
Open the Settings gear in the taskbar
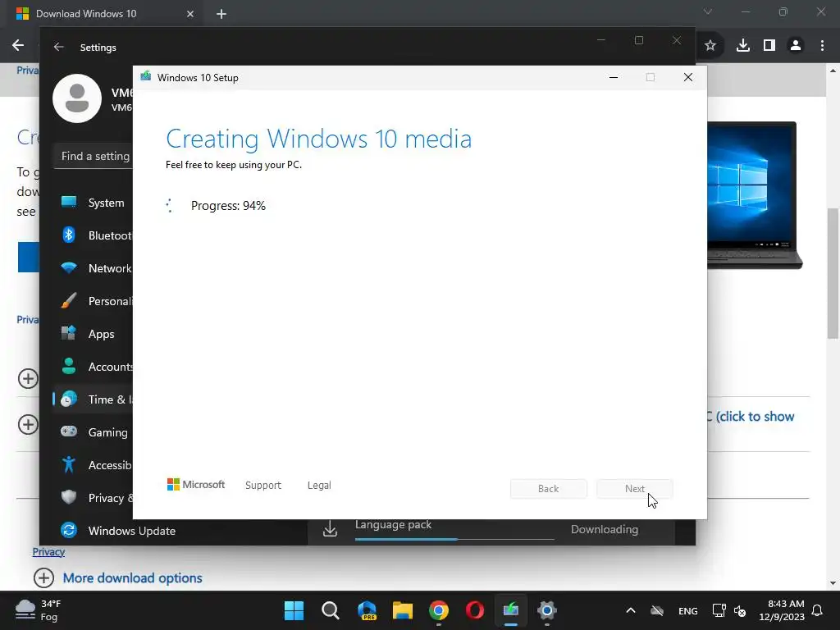(547, 610)
